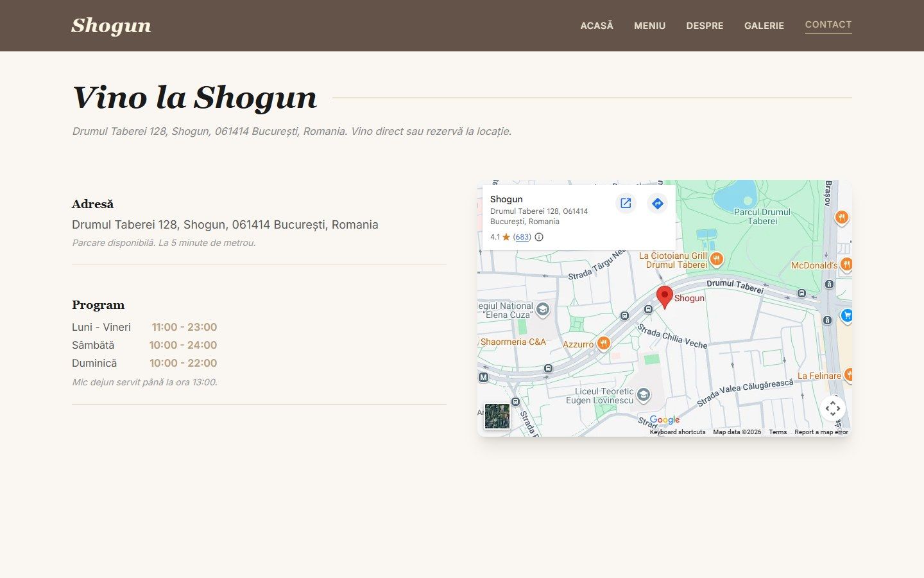Click the Elena Cuza school marker icon
Image resolution: width=924 pixels, height=578 pixels.
click(x=543, y=310)
